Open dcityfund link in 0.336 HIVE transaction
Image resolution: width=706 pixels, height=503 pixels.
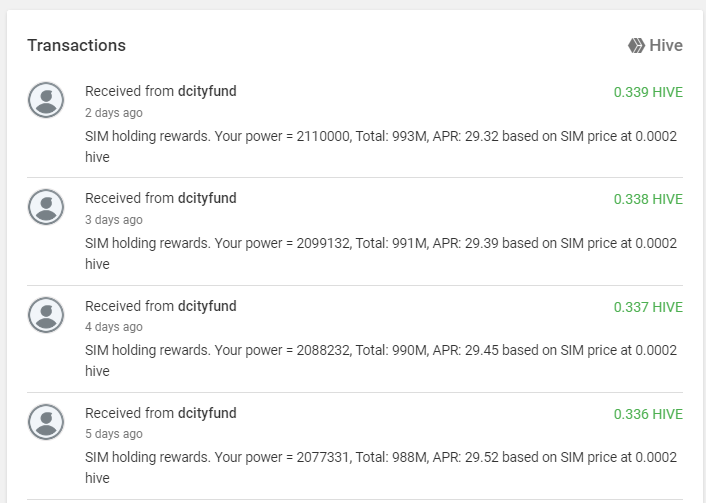coord(207,413)
